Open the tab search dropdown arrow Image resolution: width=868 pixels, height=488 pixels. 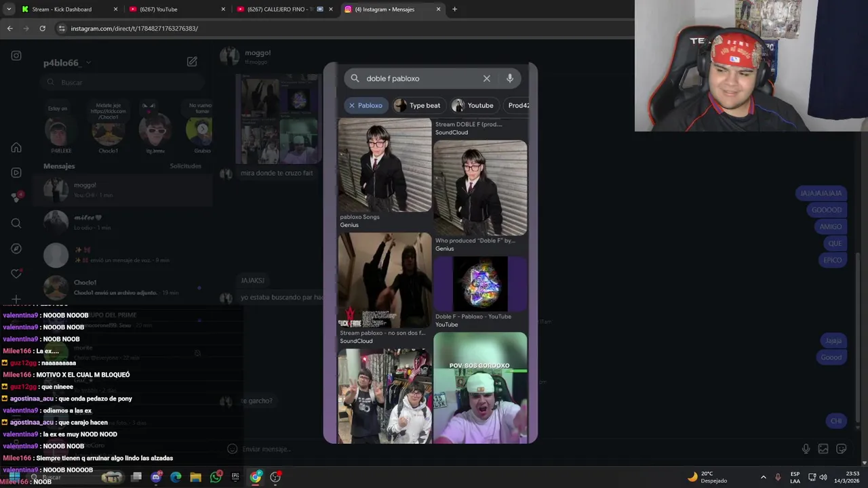9,9
